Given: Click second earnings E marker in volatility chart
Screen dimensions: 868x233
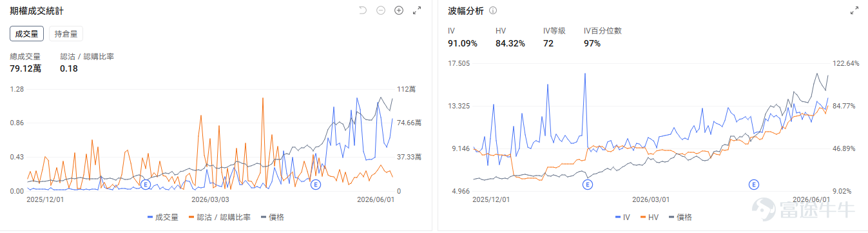Looking at the screenshot, I should (x=754, y=185).
